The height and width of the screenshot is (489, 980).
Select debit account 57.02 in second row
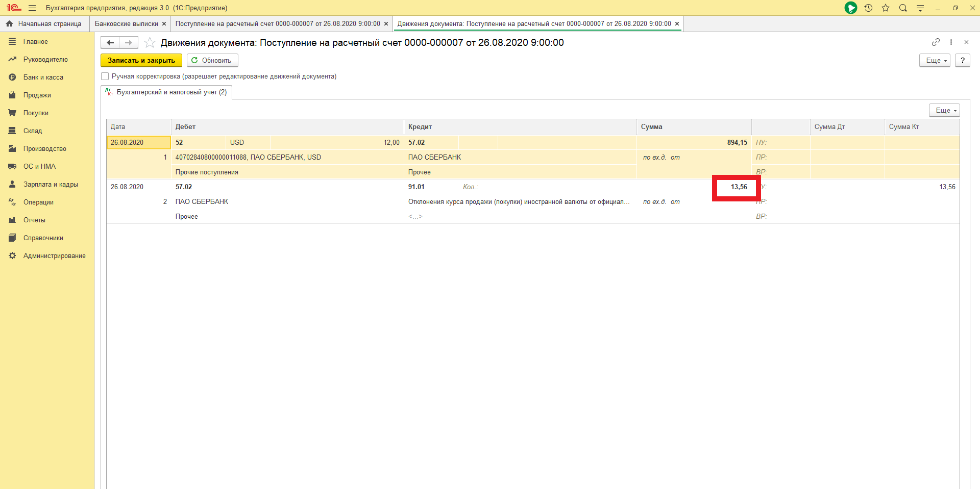[199, 187]
